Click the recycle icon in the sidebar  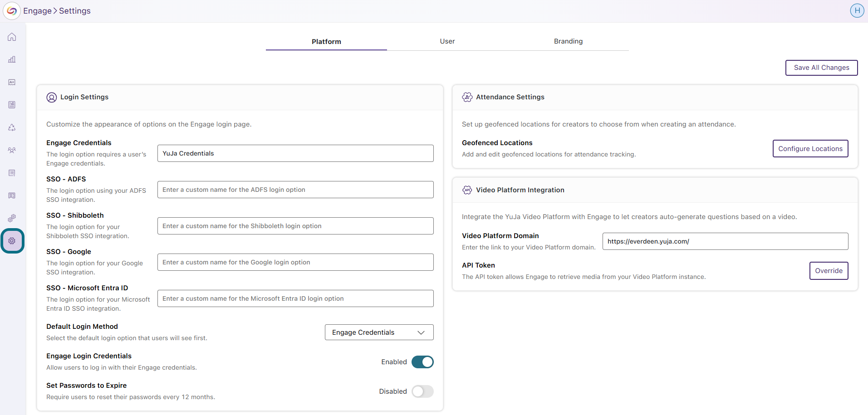[12, 127]
